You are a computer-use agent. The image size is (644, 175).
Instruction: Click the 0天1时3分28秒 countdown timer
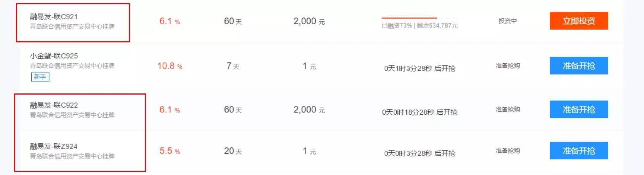point(419,69)
